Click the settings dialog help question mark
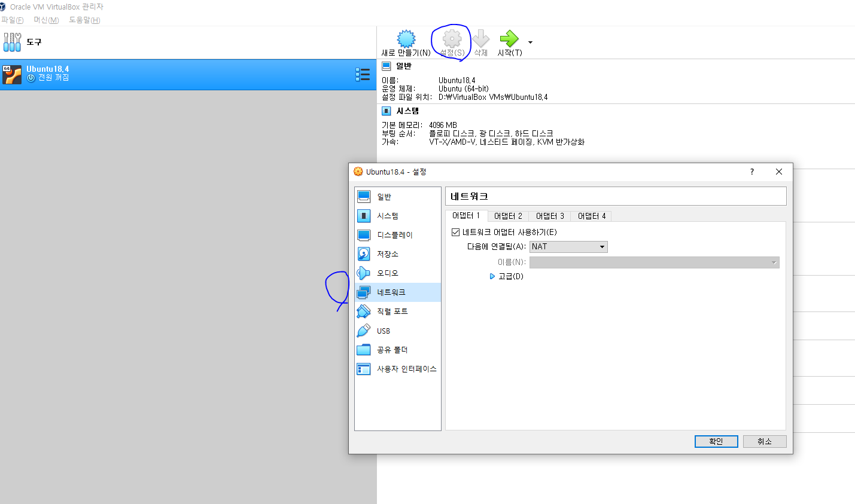 pos(752,172)
